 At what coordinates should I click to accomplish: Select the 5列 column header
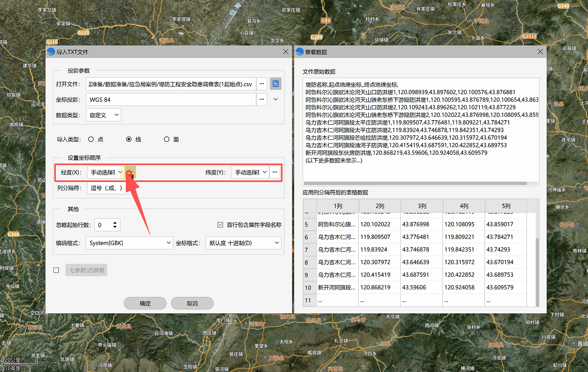506,206
